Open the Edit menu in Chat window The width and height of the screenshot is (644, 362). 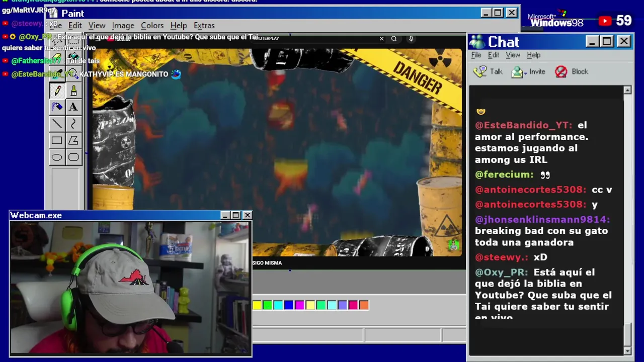pyautogui.click(x=494, y=55)
